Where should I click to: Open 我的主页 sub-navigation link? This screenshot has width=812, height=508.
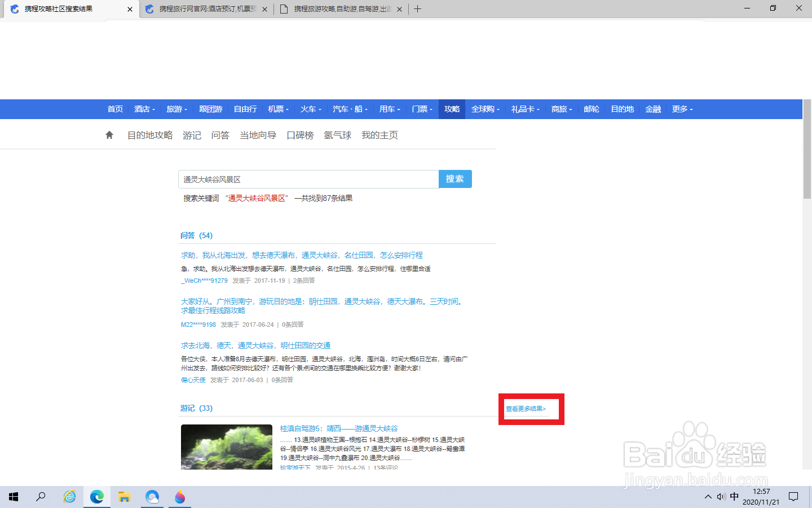[x=379, y=135]
